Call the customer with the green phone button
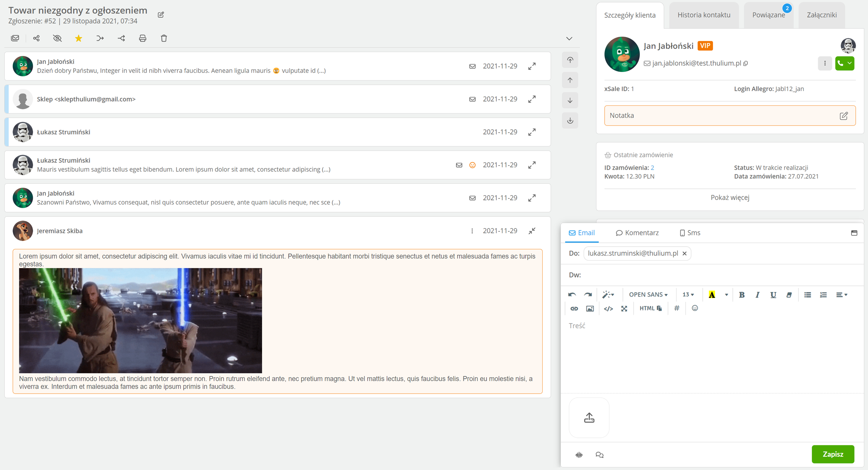Viewport: 868px width, 470px height. click(x=840, y=63)
